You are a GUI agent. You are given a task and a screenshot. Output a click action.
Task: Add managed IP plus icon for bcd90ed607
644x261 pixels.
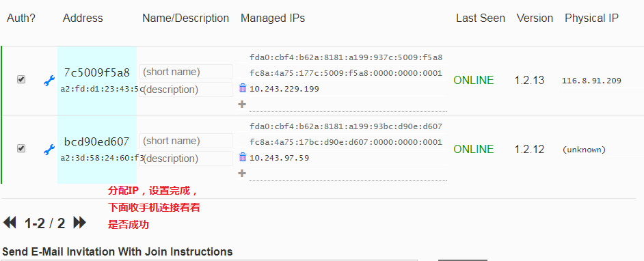click(x=242, y=173)
